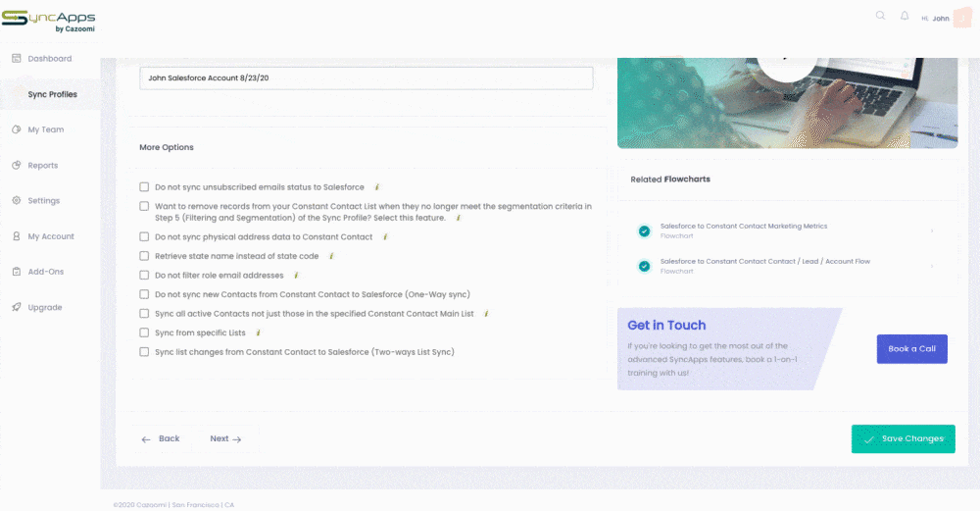Image resolution: width=980 pixels, height=511 pixels.
Task: Show info for retrieve state name option
Action: [x=331, y=256]
